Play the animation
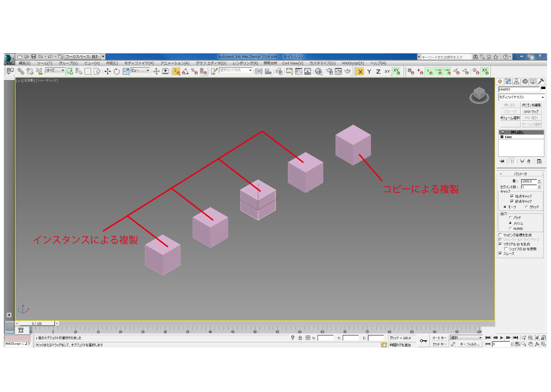The image size is (551, 392). pos(501,338)
